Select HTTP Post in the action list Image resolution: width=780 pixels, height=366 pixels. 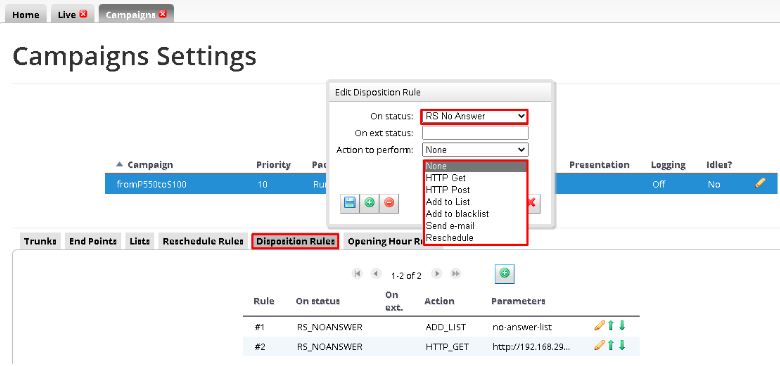(x=475, y=189)
